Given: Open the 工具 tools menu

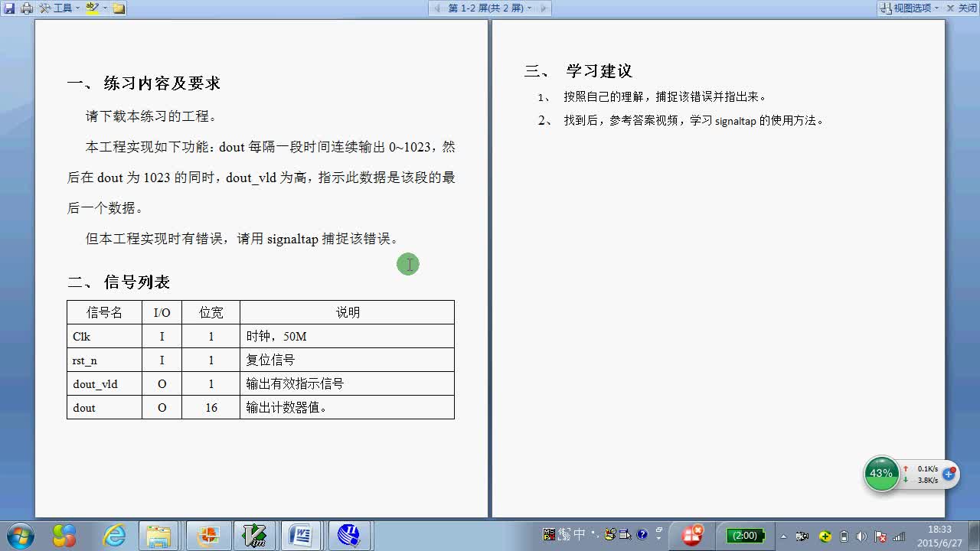Looking at the screenshot, I should coord(60,8).
